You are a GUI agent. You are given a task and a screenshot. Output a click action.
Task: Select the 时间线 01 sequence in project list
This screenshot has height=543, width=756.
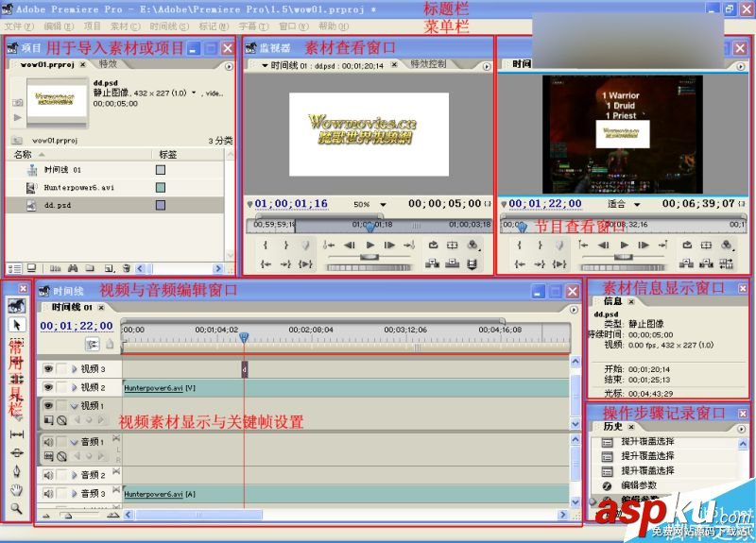62,170
